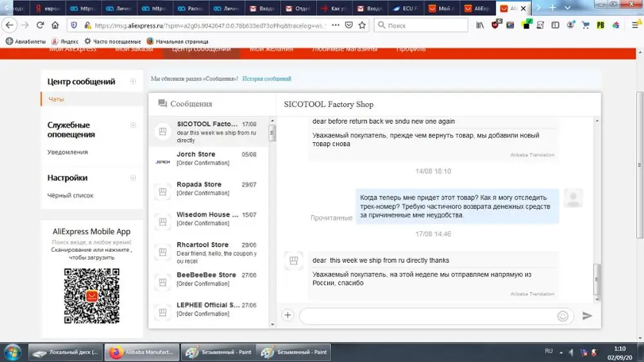Switch to first Безымянный - Paint taskbar button
The height and width of the screenshot is (362, 644).
click(x=218, y=352)
